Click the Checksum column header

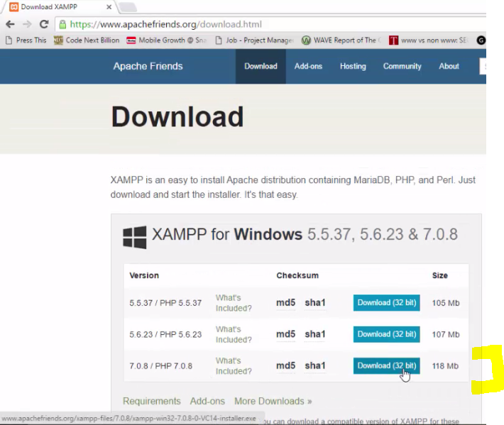[x=297, y=275]
